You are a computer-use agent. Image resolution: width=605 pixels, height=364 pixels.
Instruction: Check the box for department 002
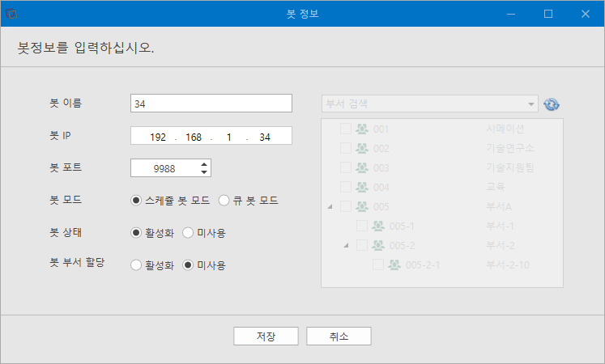[x=346, y=148]
